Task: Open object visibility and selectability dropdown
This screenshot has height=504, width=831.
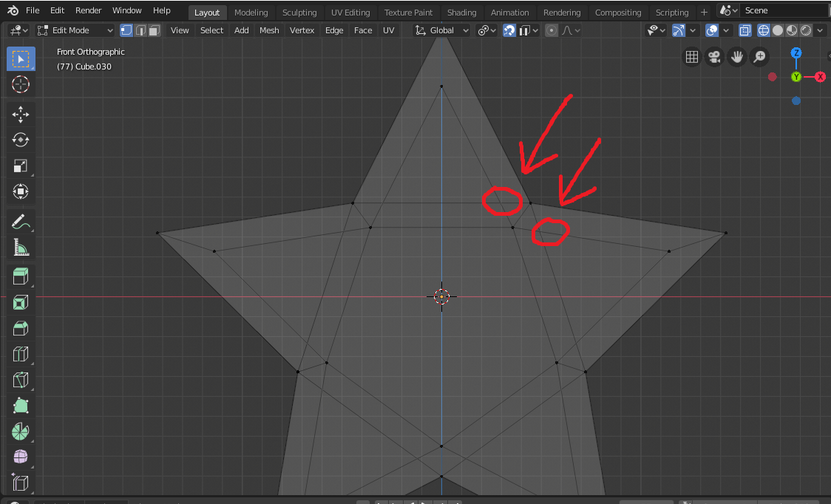Action: click(x=656, y=30)
